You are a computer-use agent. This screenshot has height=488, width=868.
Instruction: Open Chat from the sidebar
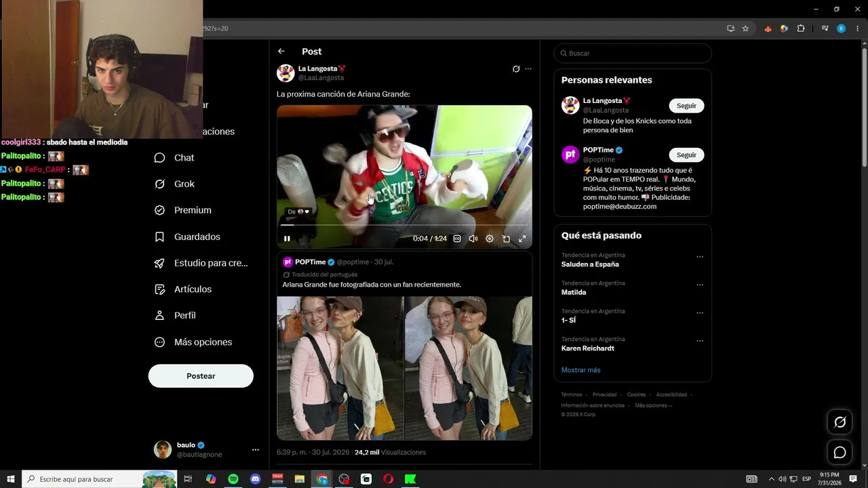[174, 158]
